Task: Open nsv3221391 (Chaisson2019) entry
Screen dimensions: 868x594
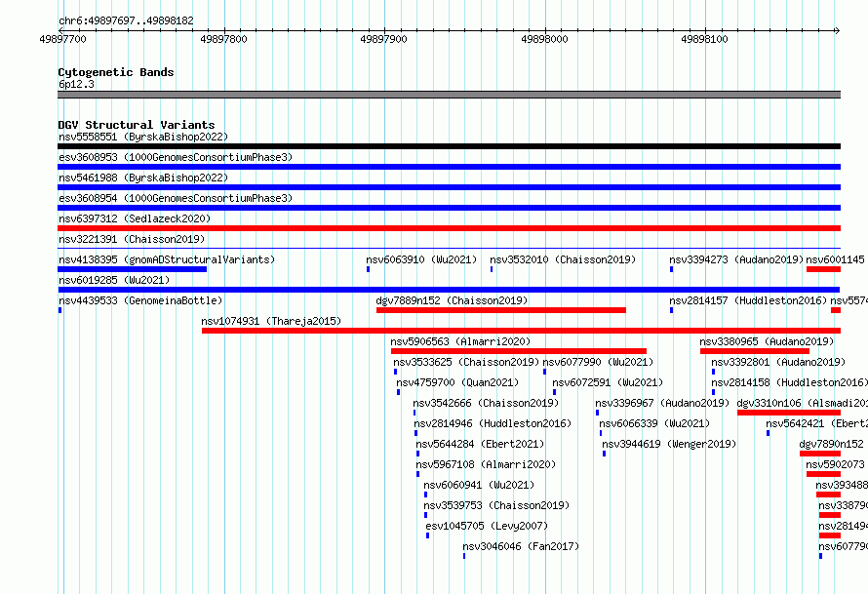Action: click(x=132, y=239)
